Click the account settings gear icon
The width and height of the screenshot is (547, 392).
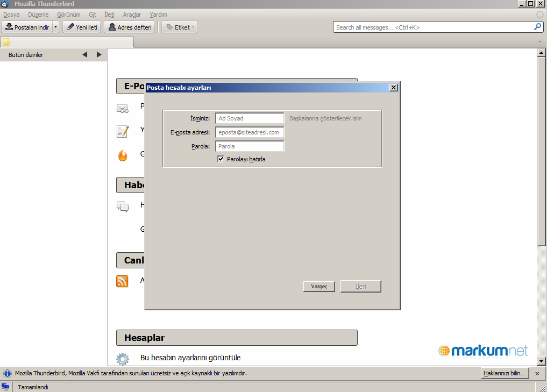(123, 359)
